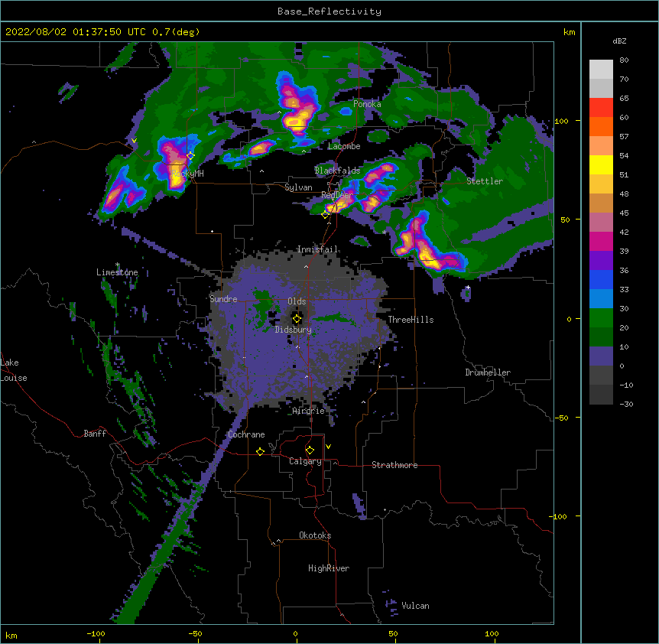
Task: Select the green swatch between 30 and 20 dBZ
Action: 601,318
